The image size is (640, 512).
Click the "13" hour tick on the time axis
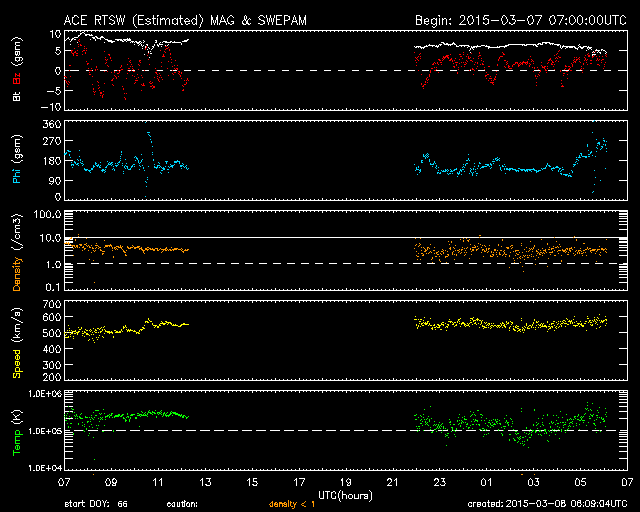tap(205, 483)
